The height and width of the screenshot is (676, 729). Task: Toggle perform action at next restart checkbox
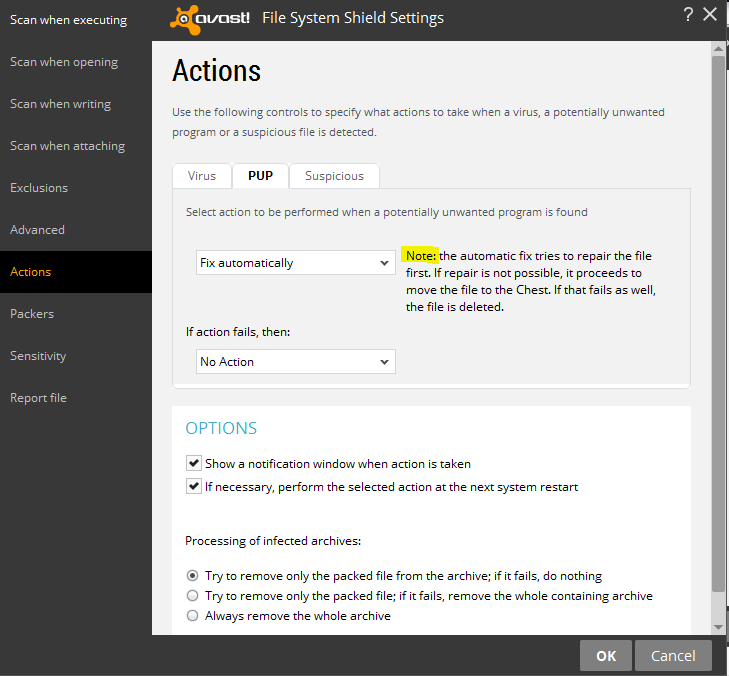click(x=193, y=487)
